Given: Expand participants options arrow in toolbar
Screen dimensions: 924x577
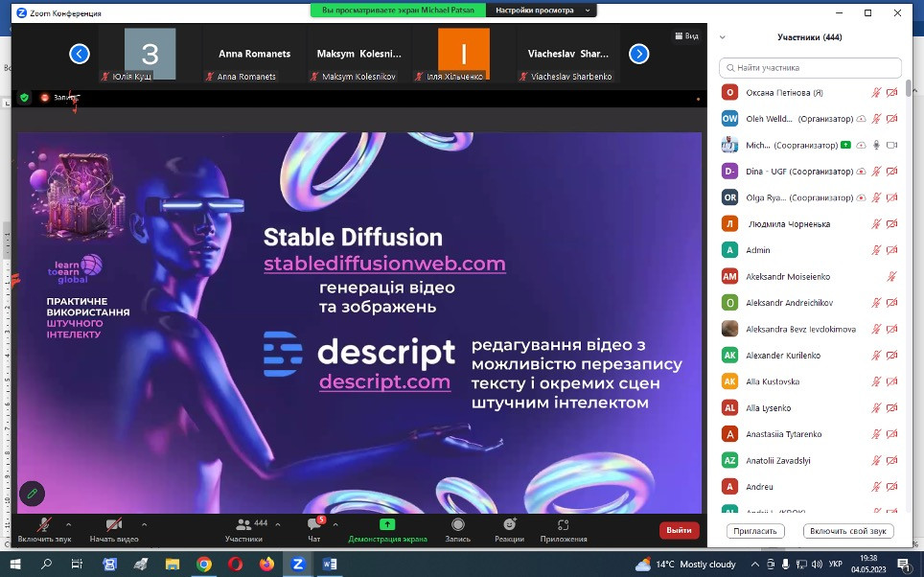Looking at the screenshot, I should (x=278, y=524).
